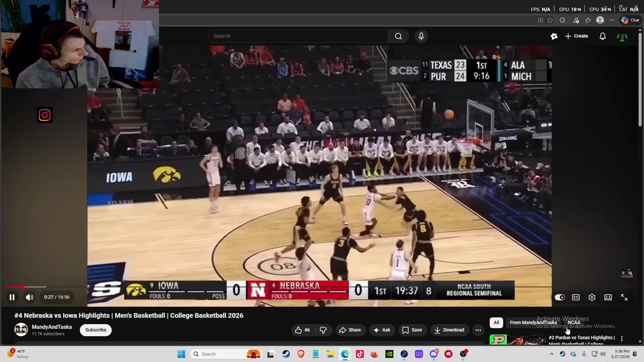Image resolution: width=644 pixels, height=362 pixels.
Task: Show hidden system tray icons
Action: 551,354
